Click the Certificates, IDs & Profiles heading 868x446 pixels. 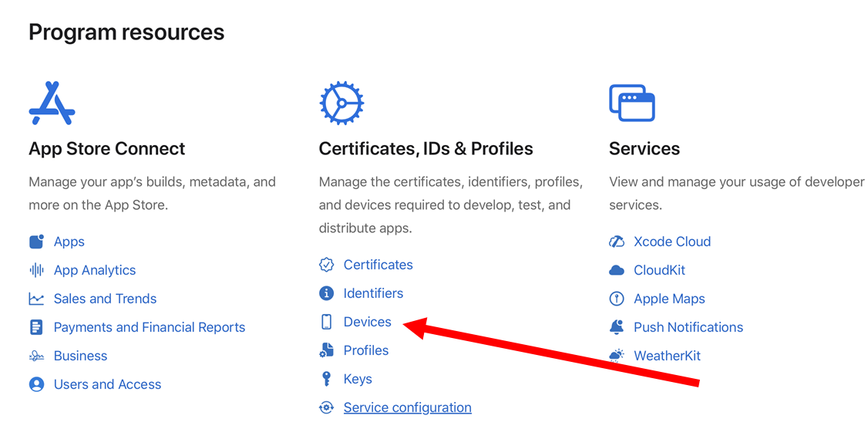pos(426,148)
